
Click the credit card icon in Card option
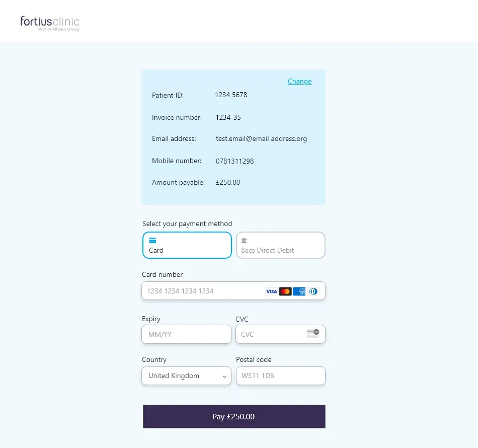tap(151, 240)
